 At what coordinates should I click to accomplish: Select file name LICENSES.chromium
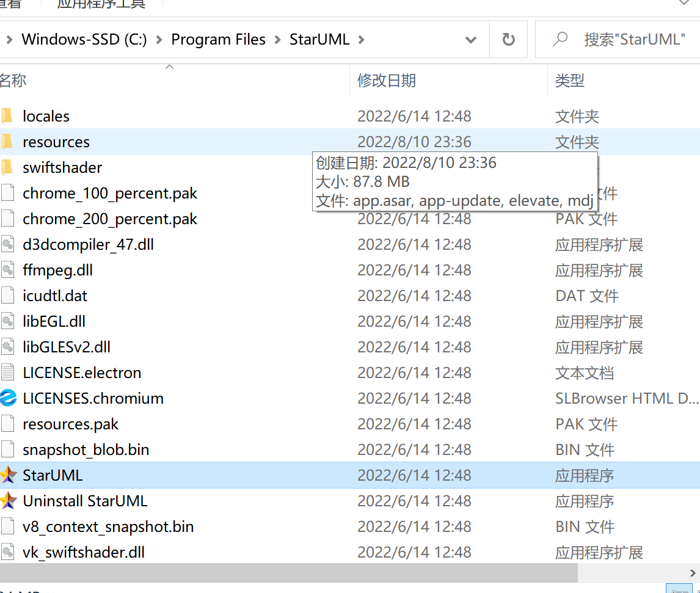coord(93,398)
